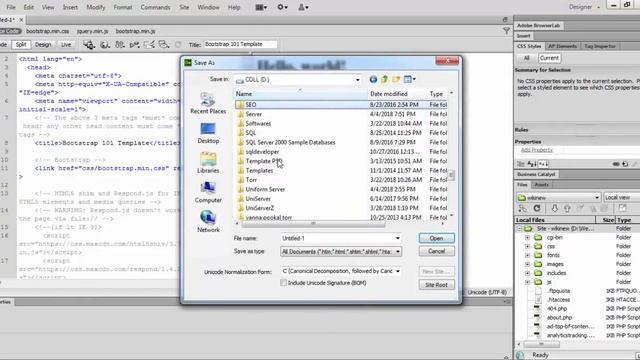This screenshot has width=640, height=360.
Task: Open the view menu icon in Save As
Action: tap(409, 80)
